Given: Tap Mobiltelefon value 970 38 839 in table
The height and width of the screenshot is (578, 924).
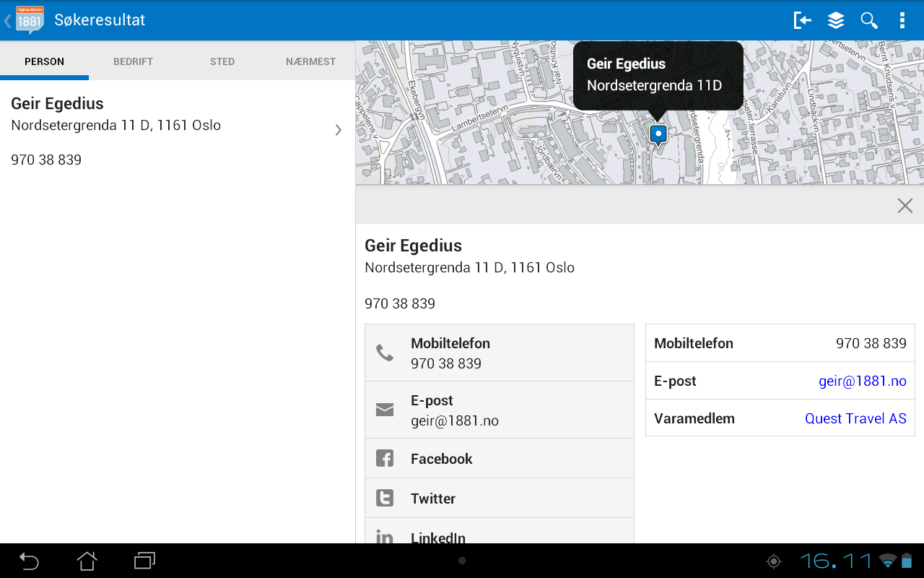Looking at the screenshot, I should pos(871,343).
